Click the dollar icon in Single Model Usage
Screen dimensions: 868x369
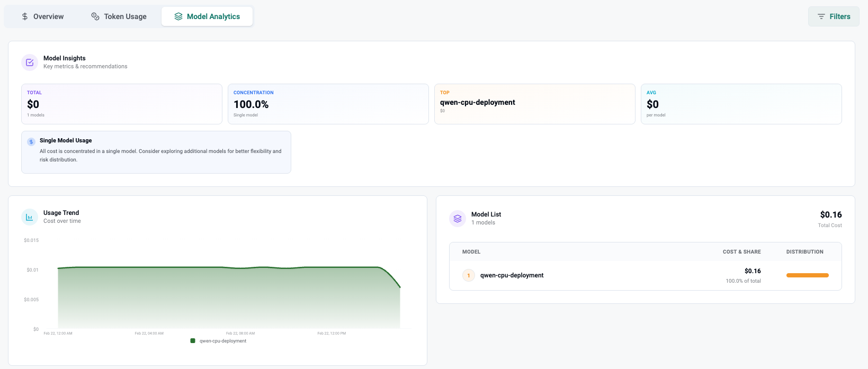(x=31, y=142)
